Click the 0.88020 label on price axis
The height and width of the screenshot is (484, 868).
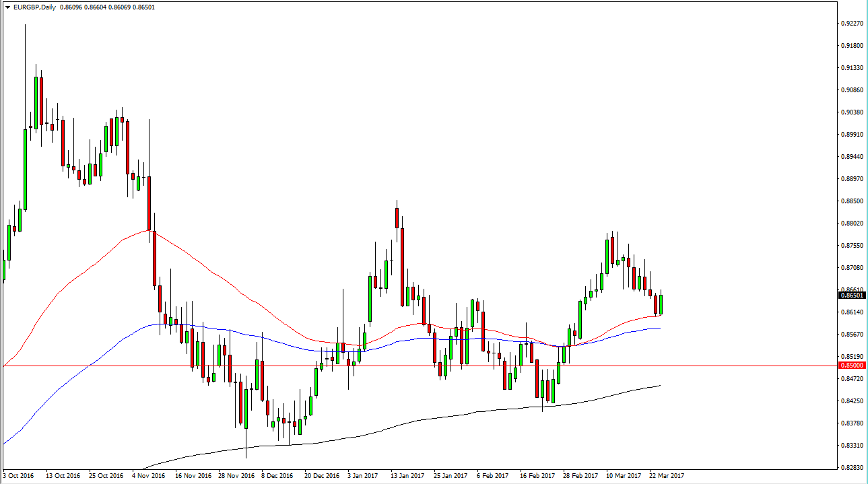click(852, 223)
